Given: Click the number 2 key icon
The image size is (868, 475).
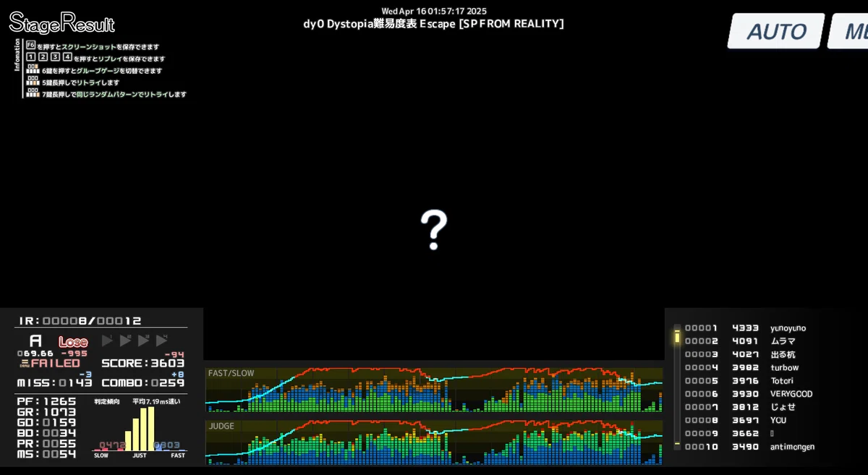Looking at the screenshot, I should [x=43, y=57].
